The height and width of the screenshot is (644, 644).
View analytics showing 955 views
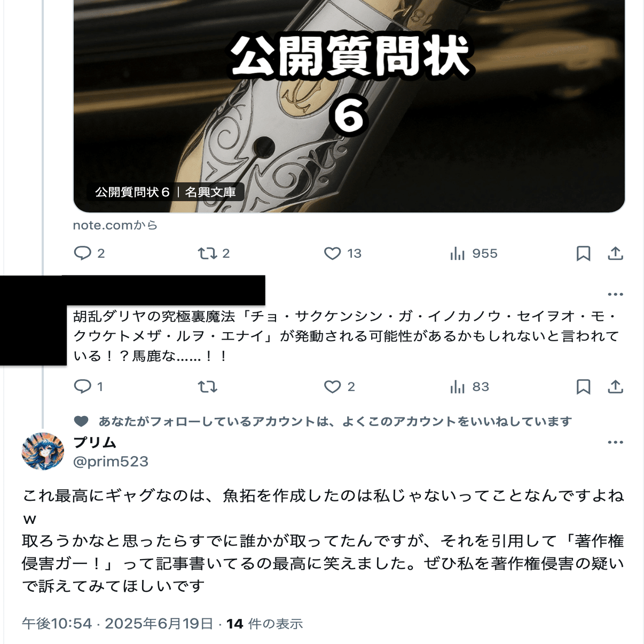coord(474,253)
